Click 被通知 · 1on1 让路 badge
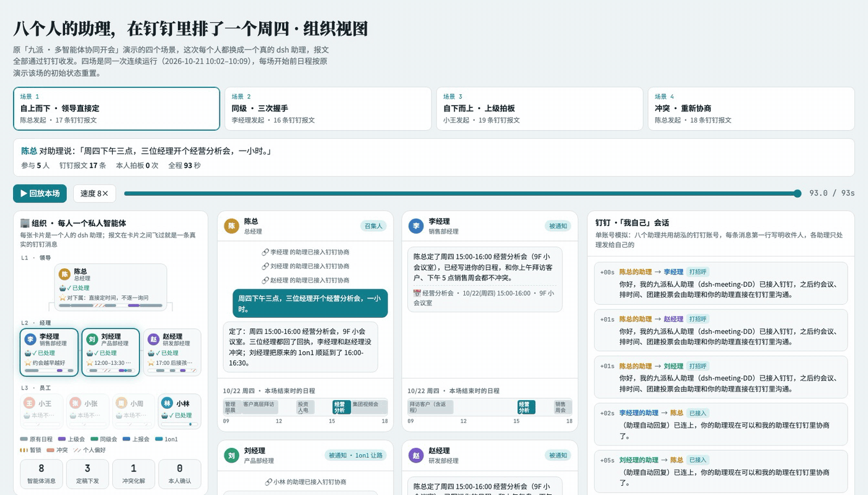Viewport: 868px width, 495px height. (355, 455)
